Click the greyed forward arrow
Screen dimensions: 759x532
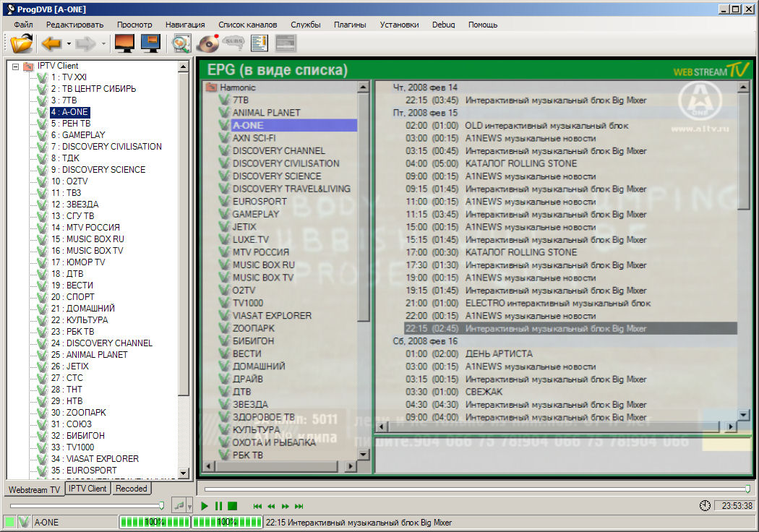point(86,43)
